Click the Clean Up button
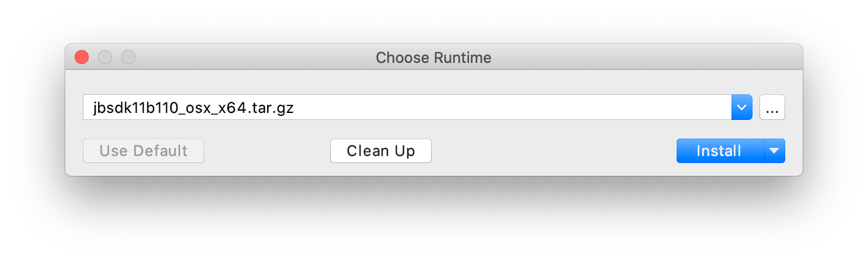Image resolution: width=868 pixels, height=262 pixels. [x=380, y=151]
